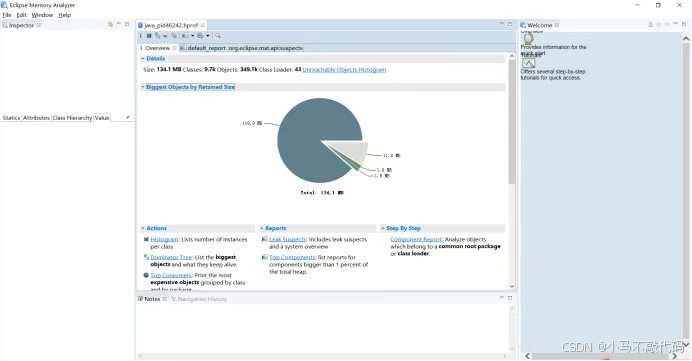Select the Value tab in Inspector
The width and height of the screenshot is (692, 361).
(102, 118)
